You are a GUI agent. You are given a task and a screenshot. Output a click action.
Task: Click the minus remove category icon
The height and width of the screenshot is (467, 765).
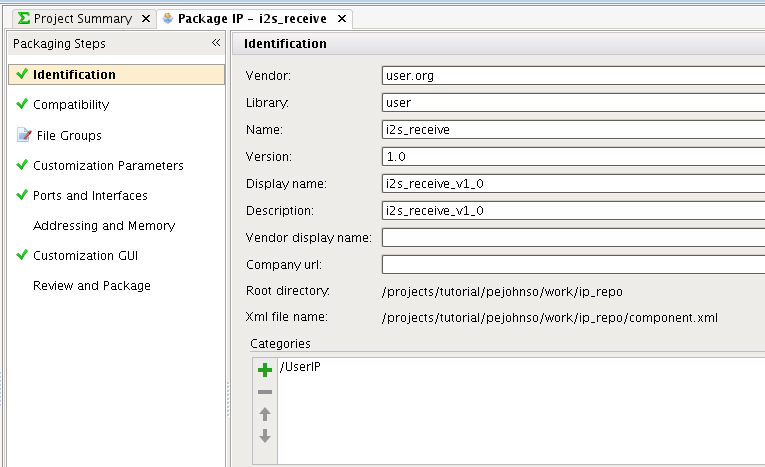coord(265,392)
